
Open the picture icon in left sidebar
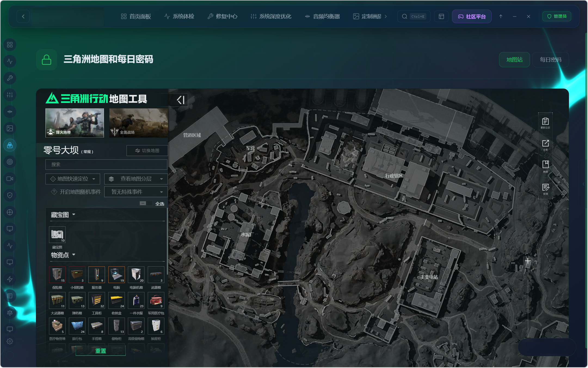(x=10, y=128)
